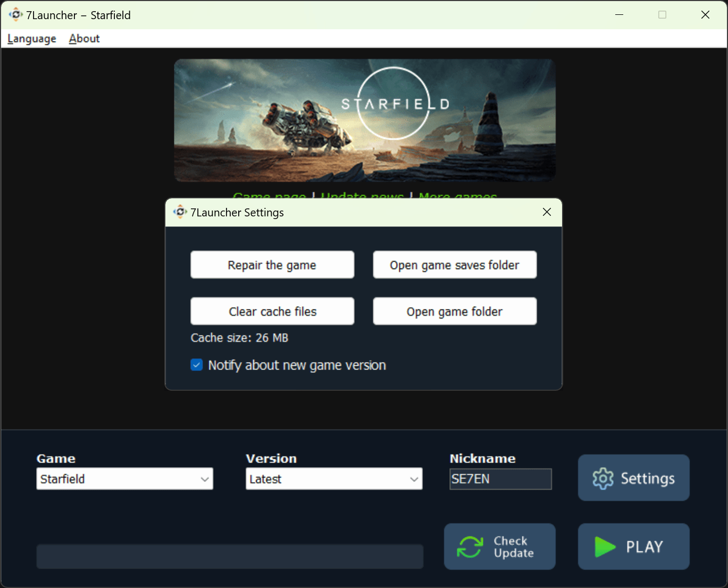Click the 7Launcher Settings dialog logo icon
728x588 pixels.
[x=180, y=212]
